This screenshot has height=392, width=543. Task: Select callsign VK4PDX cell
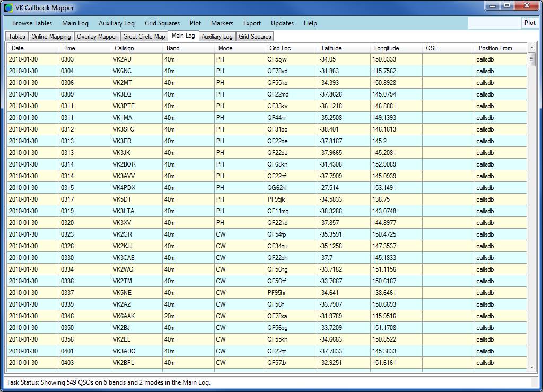tap(137, 188)
